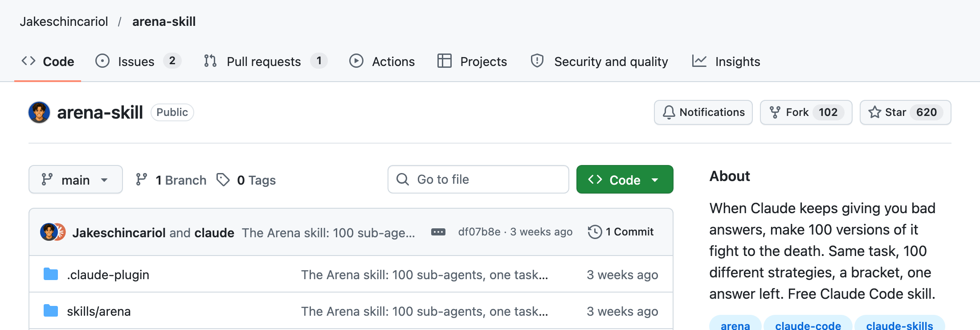Expand the main branch selector
Viewport: 980px width, 330px height.
pos(76,179)
